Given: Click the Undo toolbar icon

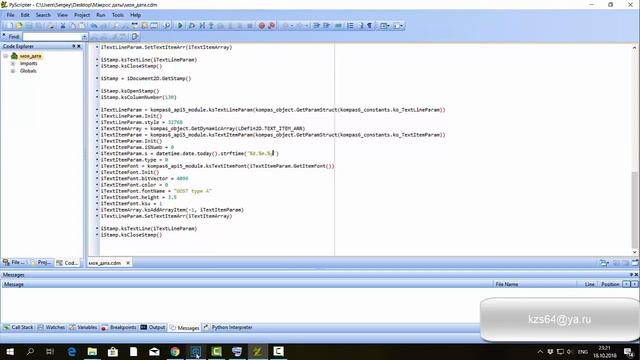Looking at the screenshot, I should click(x=94, y=26).
